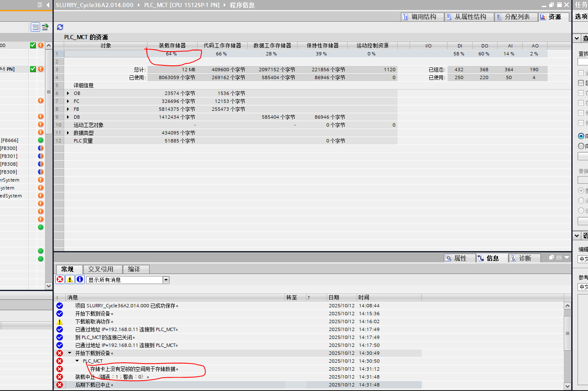588x391 pixels.
Task: Expand the FC row
Action: pyautogui.click(x=68, y=101)
